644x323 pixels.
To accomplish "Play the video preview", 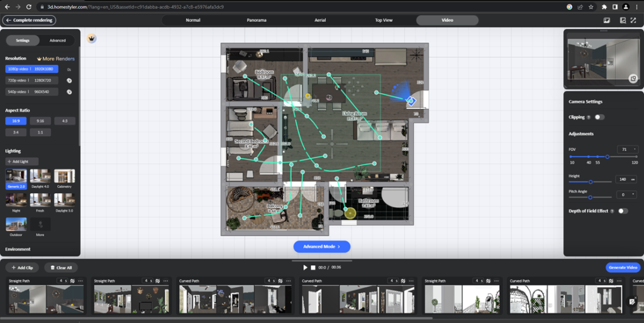I will [306, 268].
